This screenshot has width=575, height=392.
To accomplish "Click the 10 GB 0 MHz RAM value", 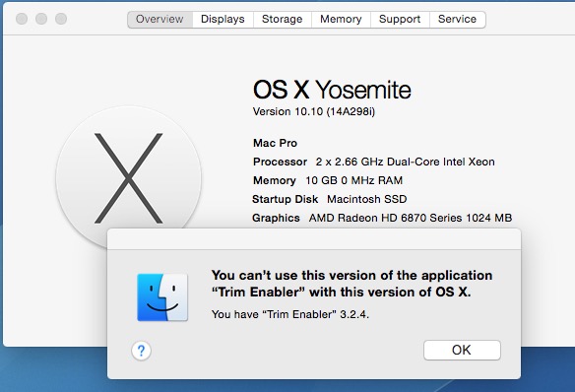I will 353,180.
